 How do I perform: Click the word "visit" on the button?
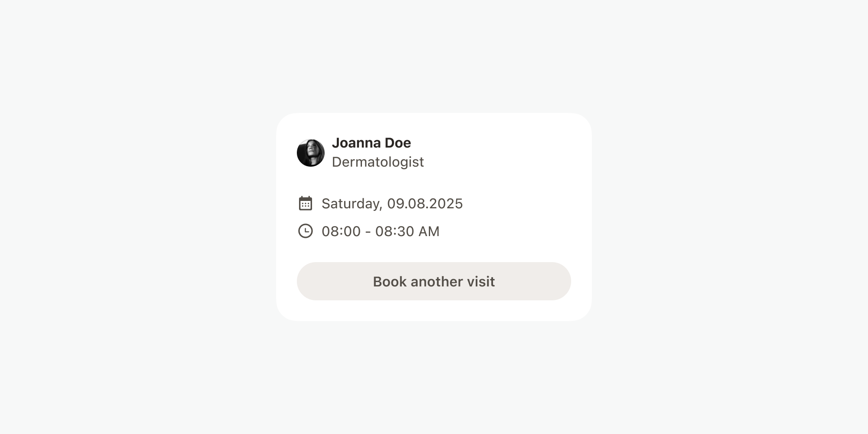(x=481, y=282)
